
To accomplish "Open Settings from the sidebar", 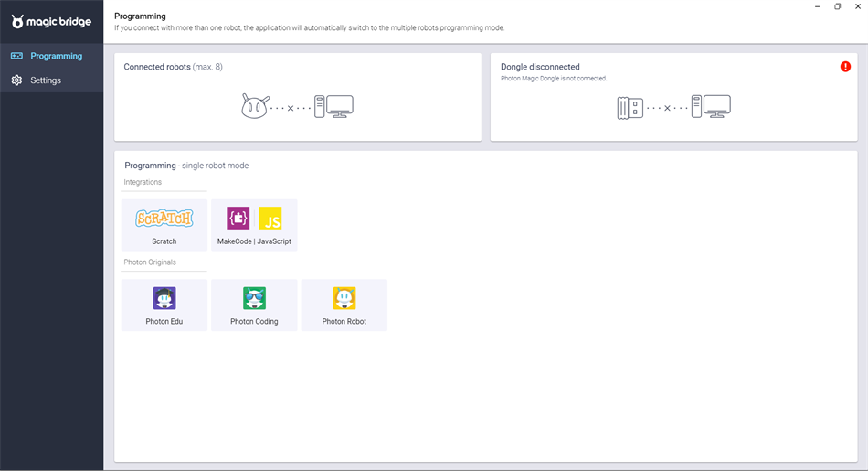I will click(x=51, y=80).
